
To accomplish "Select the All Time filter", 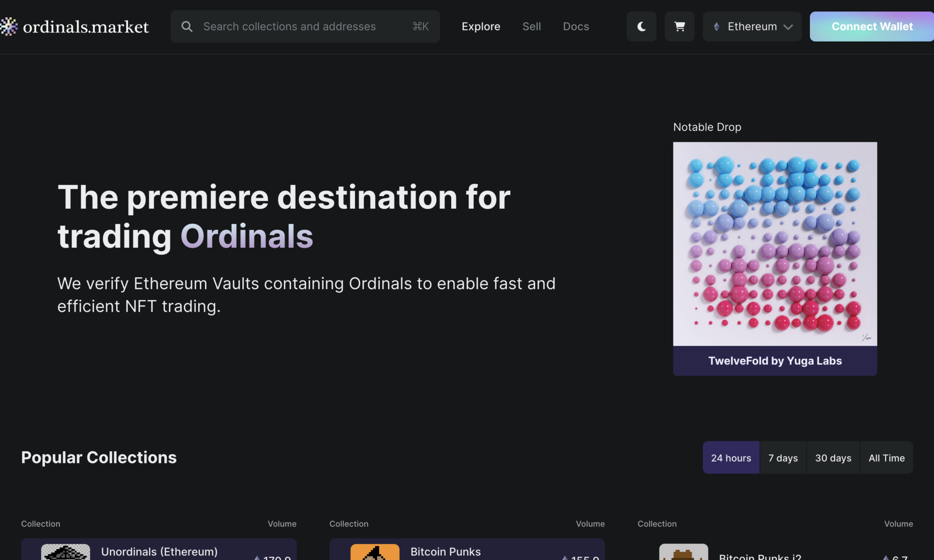I will click(886, 458).
